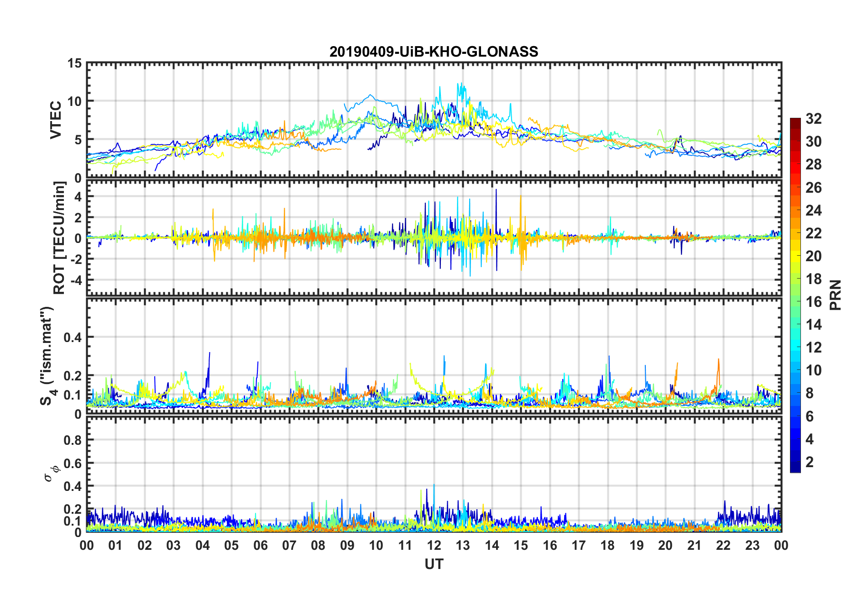Click x-axis tick label 23

(752, 545)
